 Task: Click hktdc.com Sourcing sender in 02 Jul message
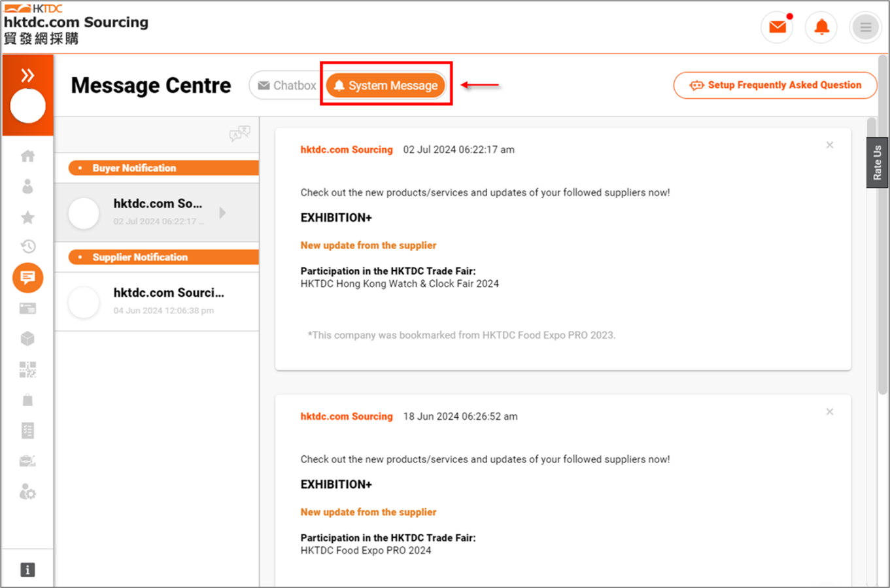347,150
